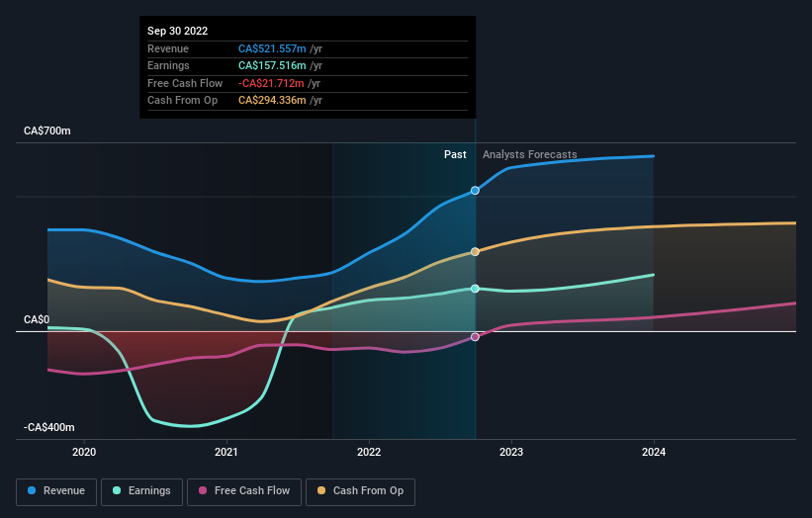Select the CA$294.336m cash from op value
This screenshot has height=518, width=812.
[272, 101]
